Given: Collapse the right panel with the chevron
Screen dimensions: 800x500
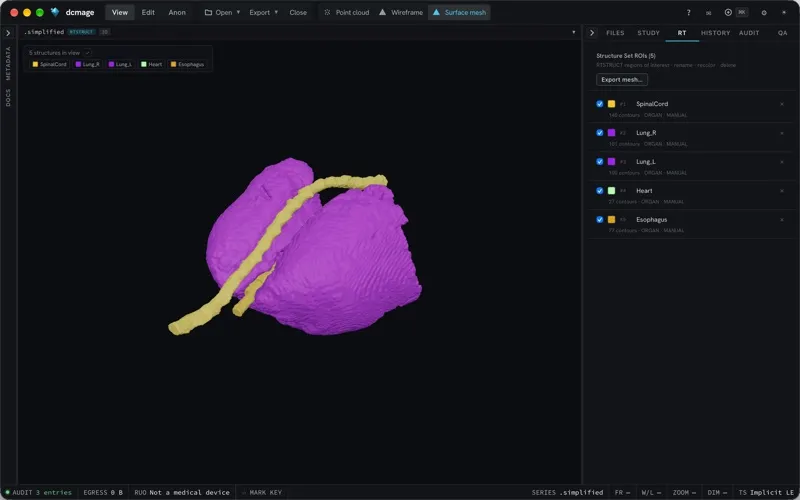Looking at the screenshot, I should click(x=592, y=33).
